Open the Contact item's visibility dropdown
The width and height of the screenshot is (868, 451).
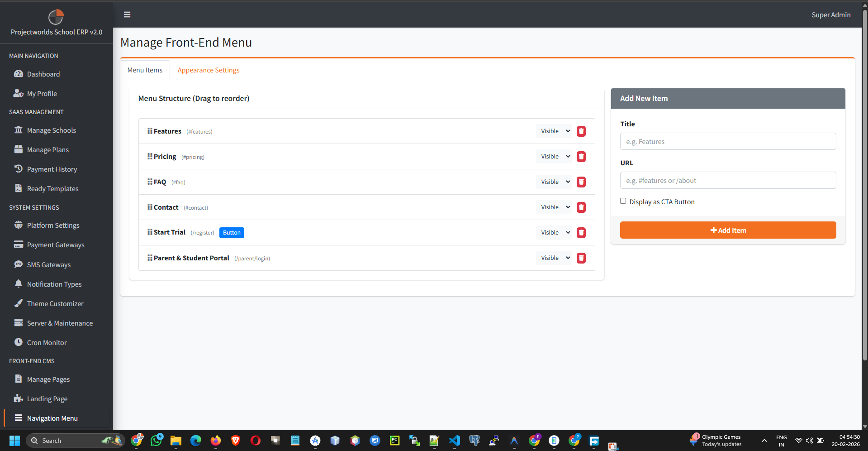click(x=554, y=207)
